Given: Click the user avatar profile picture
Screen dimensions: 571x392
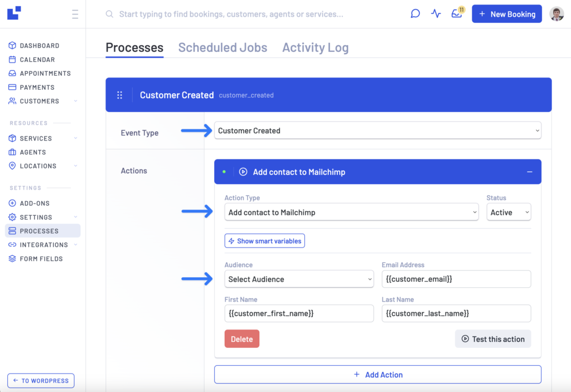Looking at the screenshot, I should point(557,14).
